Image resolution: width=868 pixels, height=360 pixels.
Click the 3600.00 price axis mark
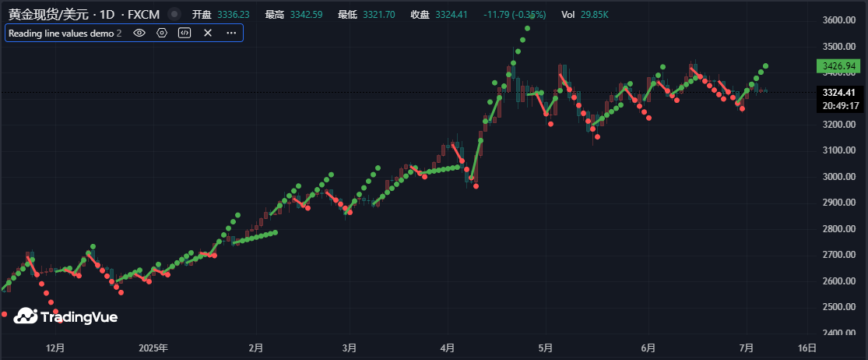(841, 21)
